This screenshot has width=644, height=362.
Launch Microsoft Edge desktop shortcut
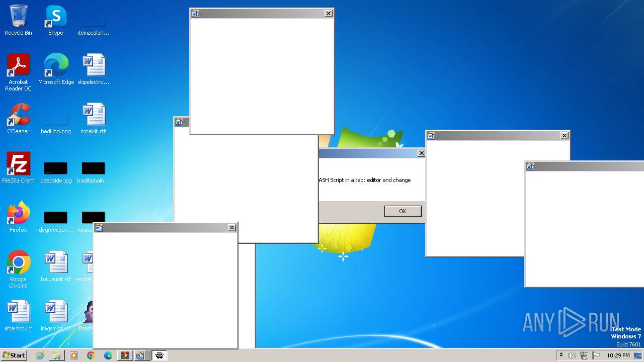(56, 69)
